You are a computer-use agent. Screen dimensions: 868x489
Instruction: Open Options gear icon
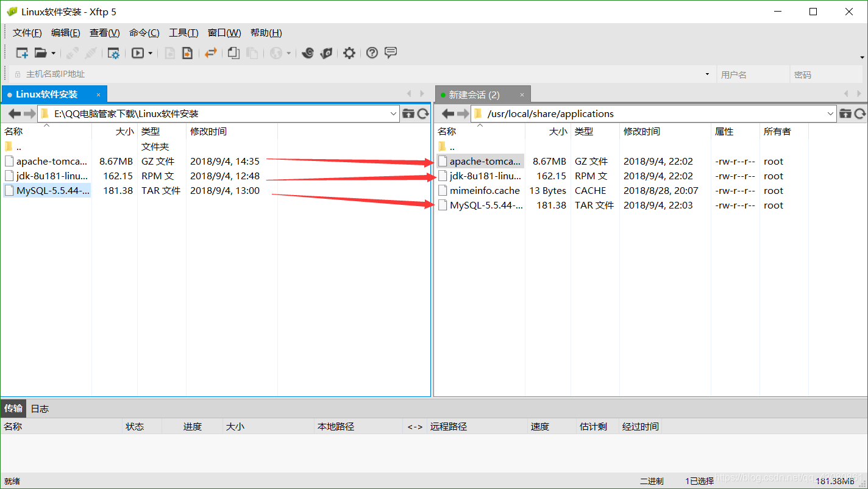coord(349,53)
